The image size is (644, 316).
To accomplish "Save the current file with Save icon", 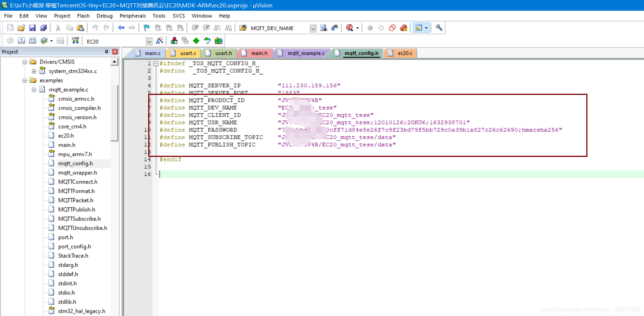I will pyautogui.click(x=32, y=28).
